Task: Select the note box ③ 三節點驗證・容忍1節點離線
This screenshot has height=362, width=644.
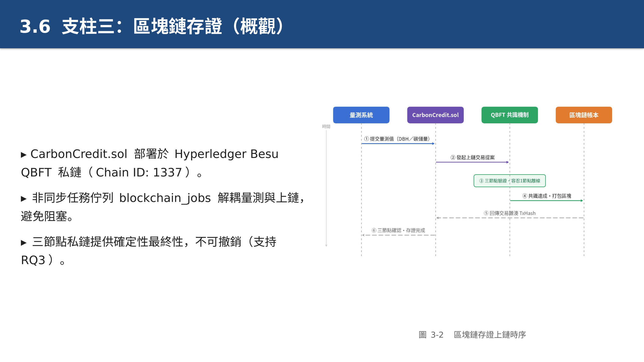Action: click(x=510, y=181)
